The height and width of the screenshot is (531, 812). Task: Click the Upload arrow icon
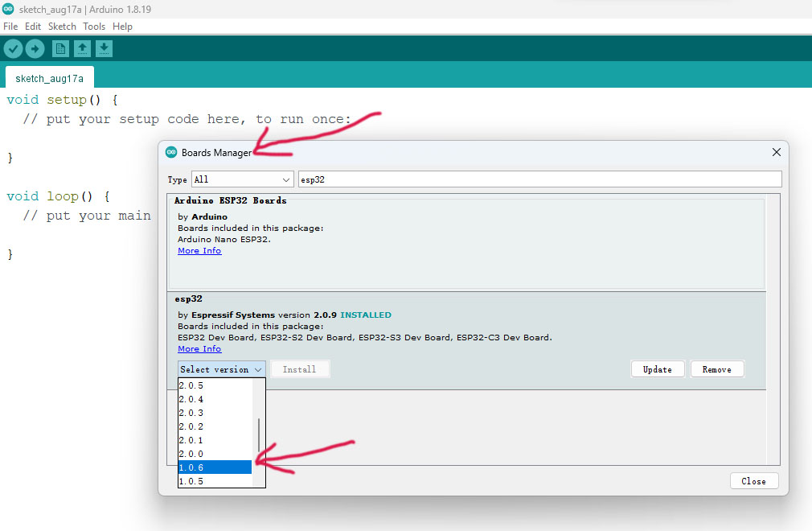click(35, 49)
